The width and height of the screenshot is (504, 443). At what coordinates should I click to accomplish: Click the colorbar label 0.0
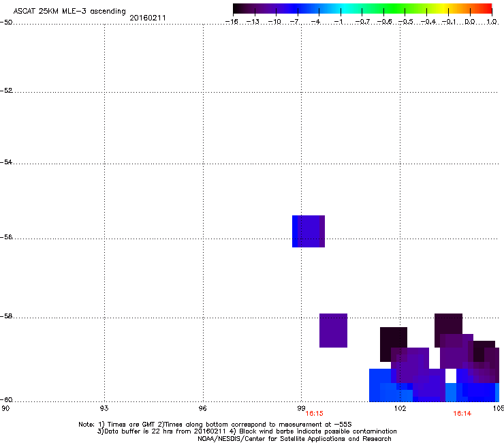470,22
